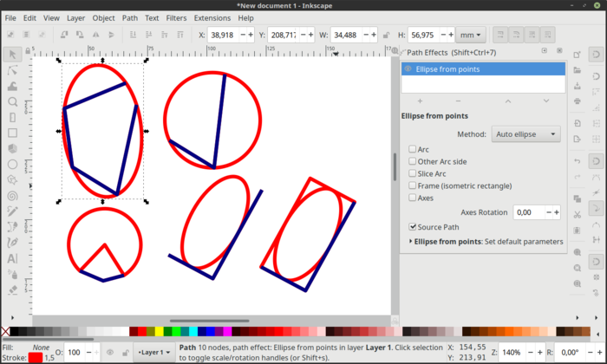The height and width of the screenshot is (364, 607).
Task: Click the red stroke color swatch
Action: pyautogui.click(x=35, y=357)
